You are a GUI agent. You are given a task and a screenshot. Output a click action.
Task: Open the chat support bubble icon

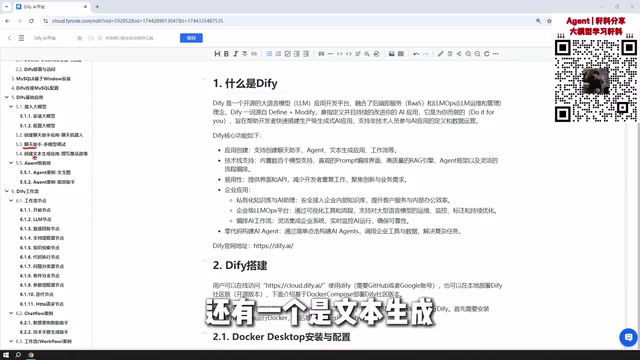pos(628,338)
